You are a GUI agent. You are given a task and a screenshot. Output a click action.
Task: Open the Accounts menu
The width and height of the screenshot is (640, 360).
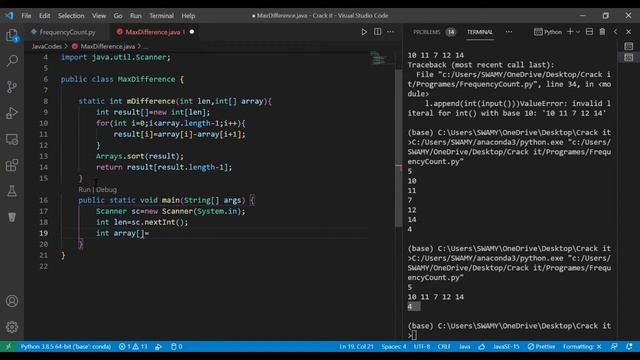tap(12, 301)
